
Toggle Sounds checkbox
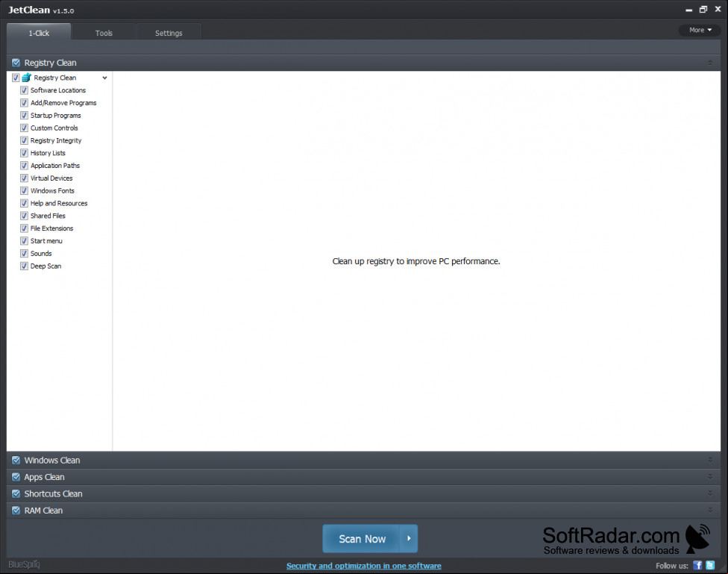[x=24, y=253]
